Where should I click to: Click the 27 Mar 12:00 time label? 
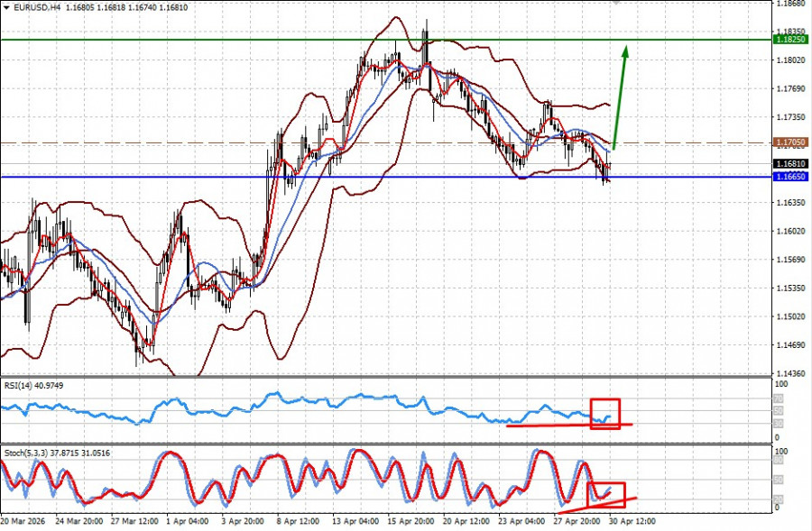[134, 521]
